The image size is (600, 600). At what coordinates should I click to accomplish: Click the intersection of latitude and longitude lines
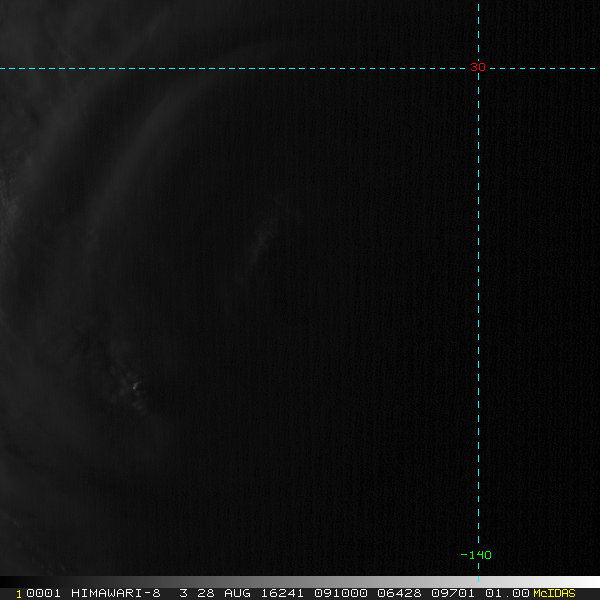click(478, 68)
